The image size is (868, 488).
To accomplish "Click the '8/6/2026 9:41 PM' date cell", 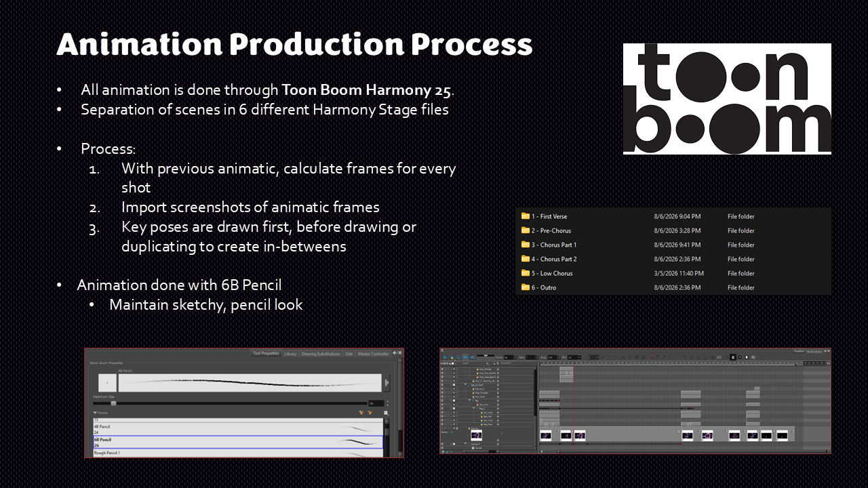I will pyautogui.click(x=677, y=245).
